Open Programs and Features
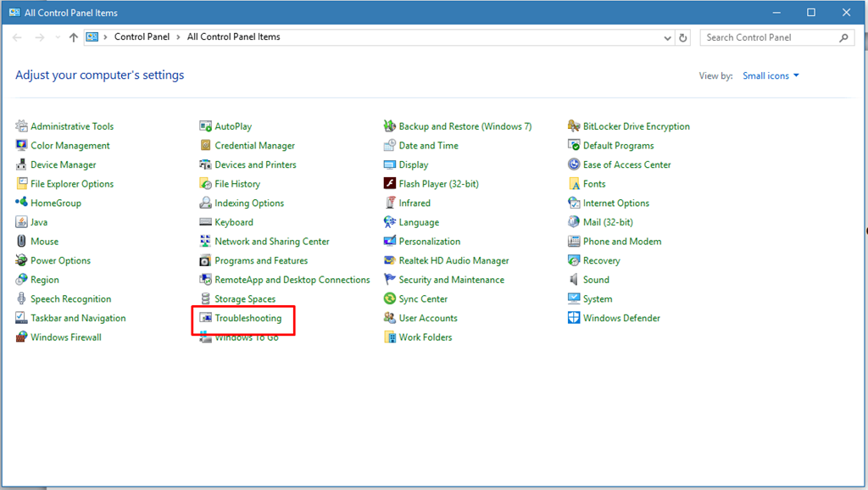This screenshot has height=490, width=868. 260,261
